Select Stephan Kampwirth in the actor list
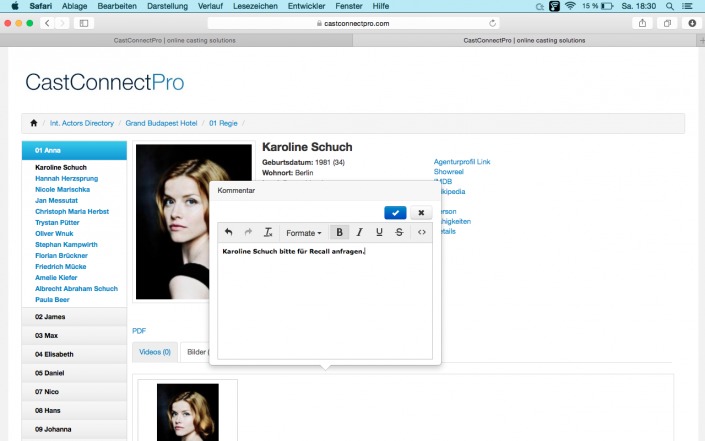705x441 pixels. 66,245
